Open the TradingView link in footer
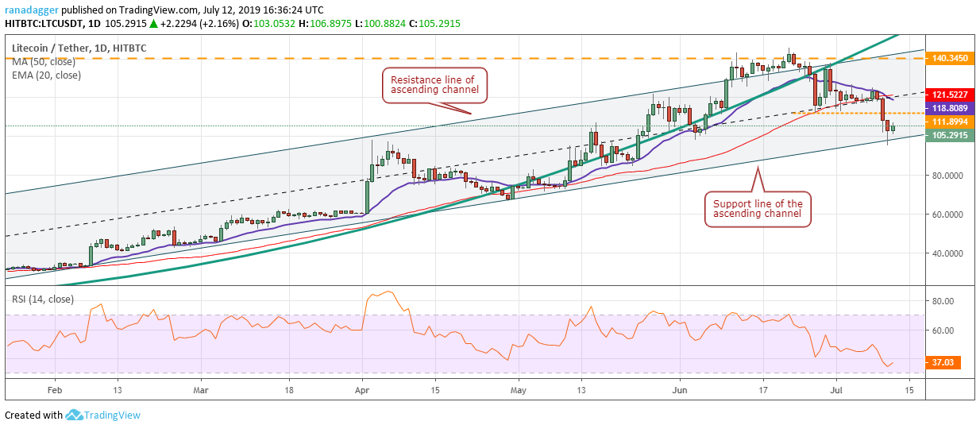Screen dimensions: 980x429 tap(113, 415)
